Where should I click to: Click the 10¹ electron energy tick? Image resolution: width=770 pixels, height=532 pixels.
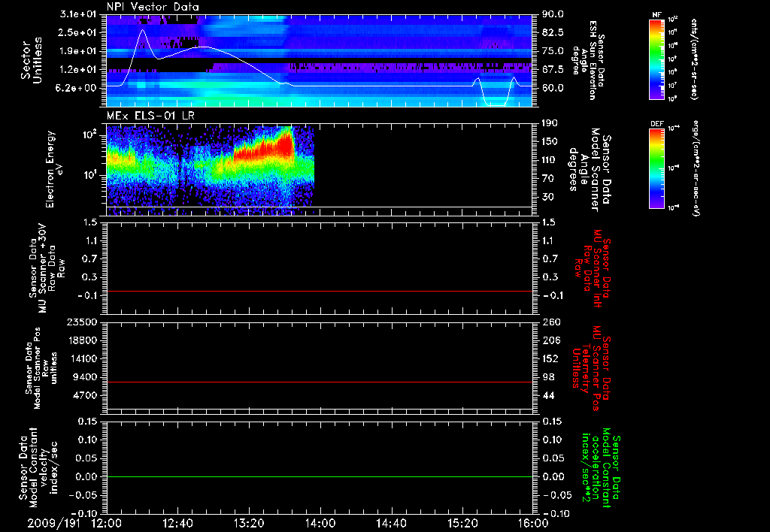(90, 175)
